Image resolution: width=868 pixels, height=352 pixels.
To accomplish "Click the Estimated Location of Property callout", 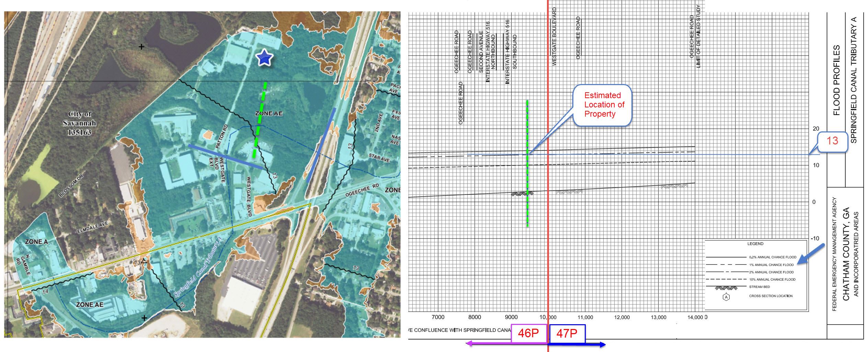I will pos(602,105).
